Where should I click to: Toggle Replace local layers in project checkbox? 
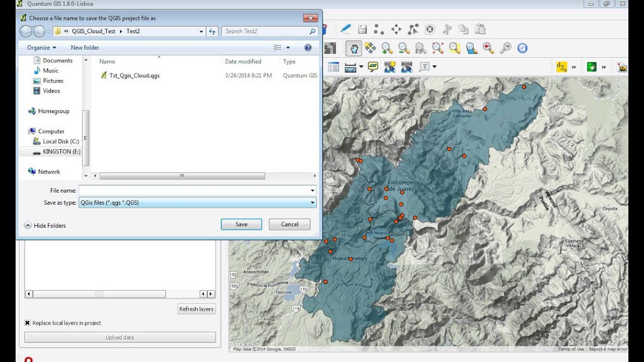tap(27, 323)
